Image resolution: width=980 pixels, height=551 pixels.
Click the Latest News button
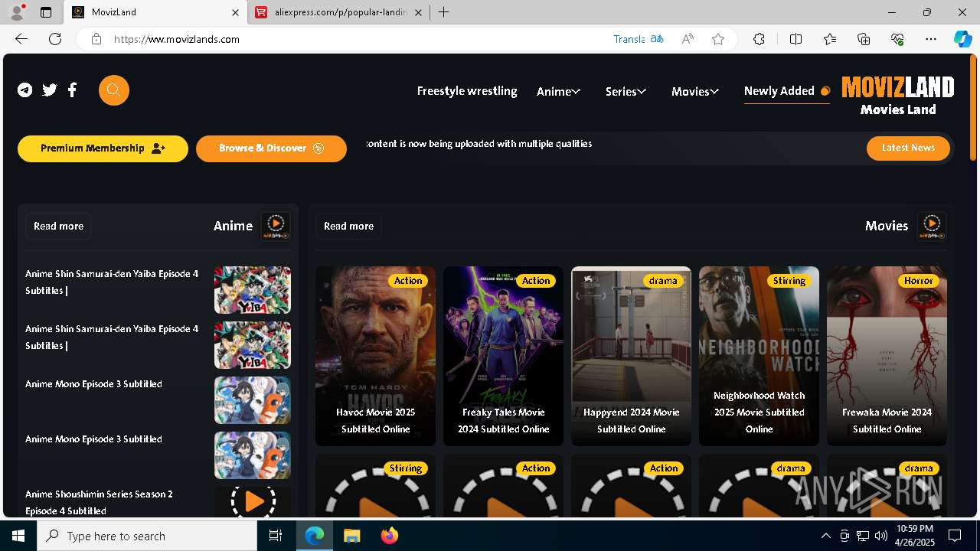coord(908,148)
